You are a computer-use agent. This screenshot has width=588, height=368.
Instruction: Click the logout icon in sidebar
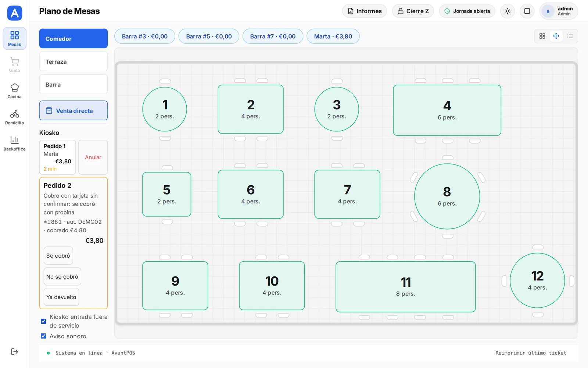14,351
